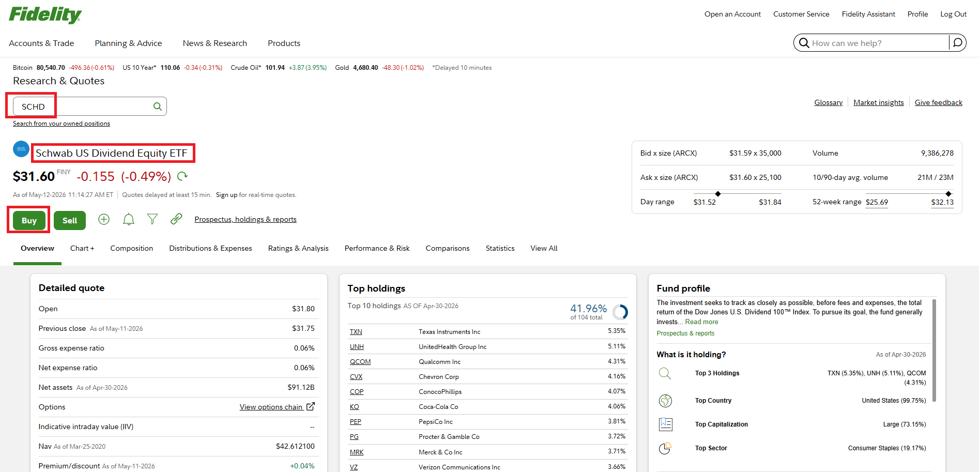Click the CVX ticker link

pyautogui.click(x=356, y=377)
